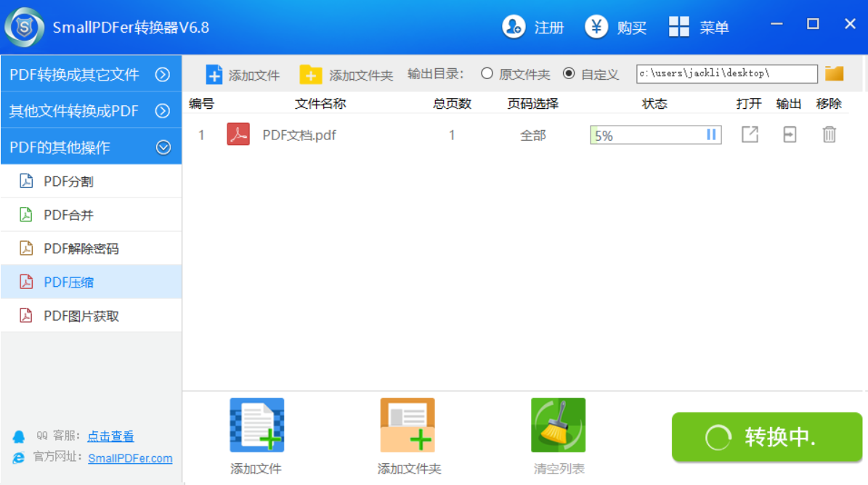Pause the conversion in the progress bar
The width and height of the screenshot is (868, 485).
point(711,135)
